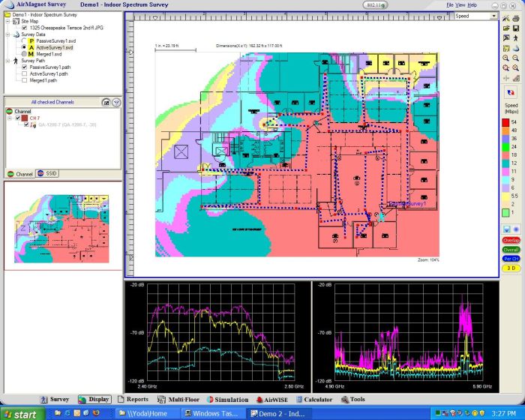Select the Merged1.svd radio button

click(x=24, y=54)
